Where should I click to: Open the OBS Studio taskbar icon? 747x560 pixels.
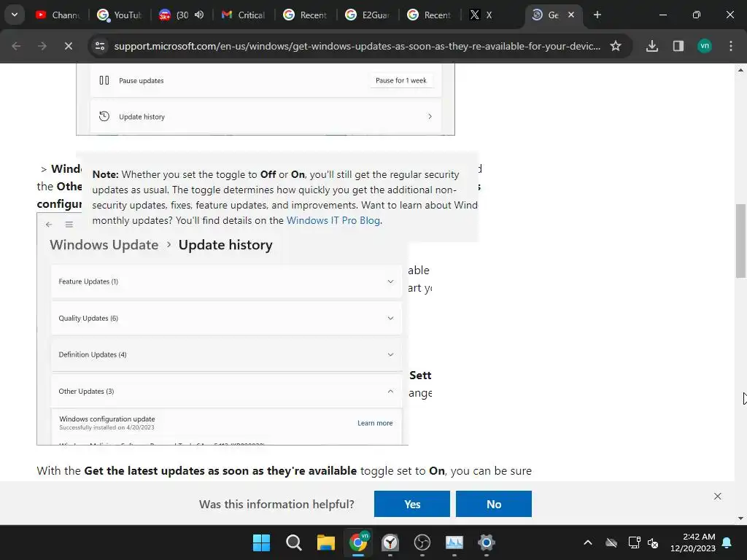[x=422, y=542]
